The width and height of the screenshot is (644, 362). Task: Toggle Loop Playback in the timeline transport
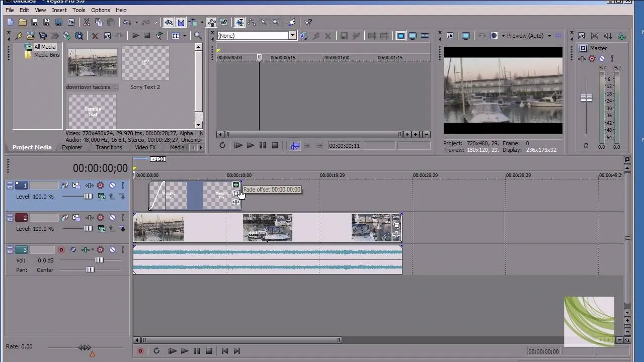click(156, 351)
